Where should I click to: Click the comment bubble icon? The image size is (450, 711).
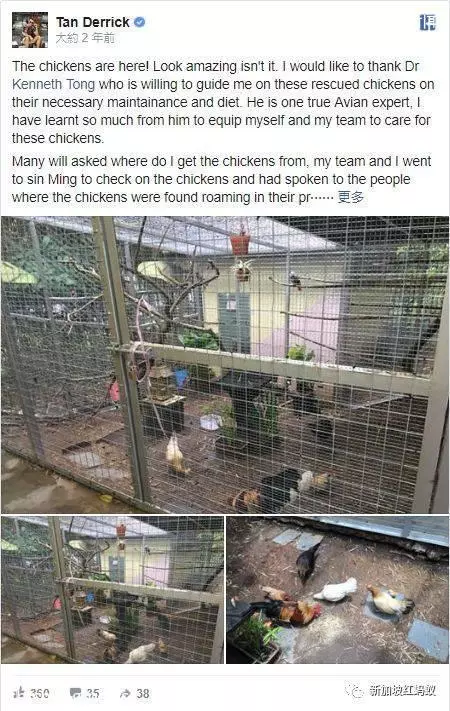75,693
